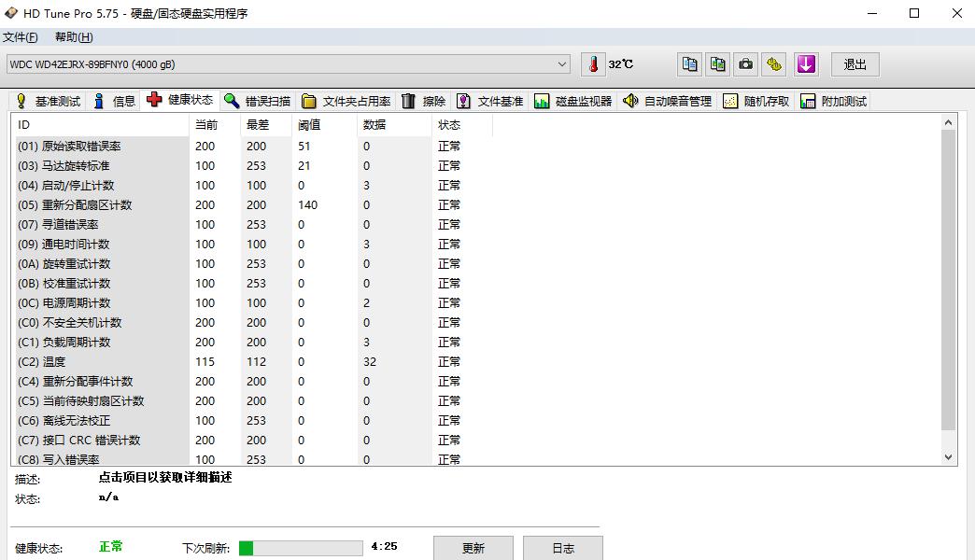Open the 文件夹占用率 folder usage tab
Viewport: 975px width, 560px height.
346,101
